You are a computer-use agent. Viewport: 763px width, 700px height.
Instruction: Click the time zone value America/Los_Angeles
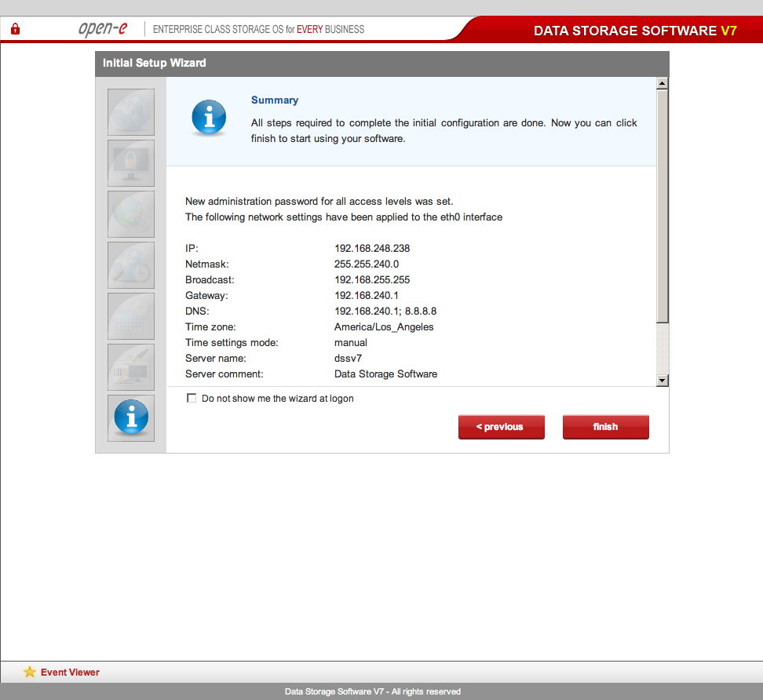click(384, 327)
